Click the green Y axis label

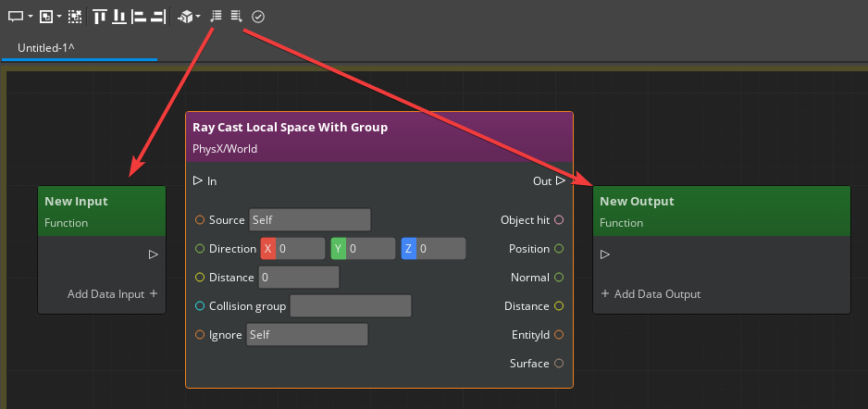point(339,249)
